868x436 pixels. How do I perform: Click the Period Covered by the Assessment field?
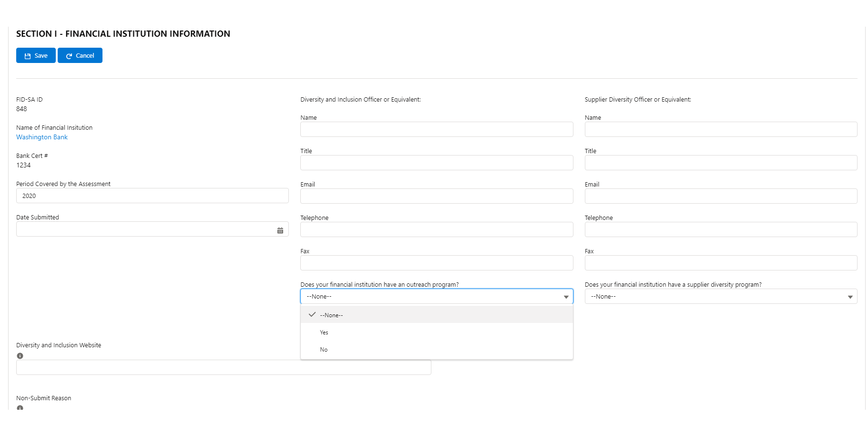(x=152, y=196)
